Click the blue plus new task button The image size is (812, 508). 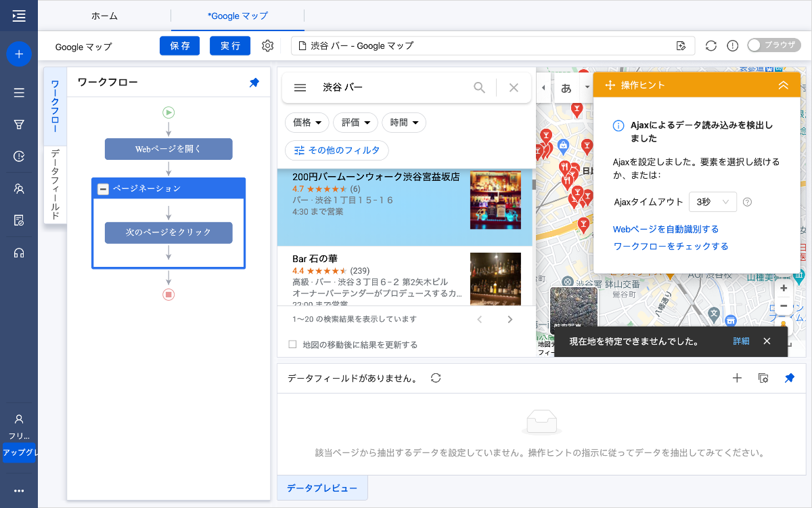pos(19,54)
